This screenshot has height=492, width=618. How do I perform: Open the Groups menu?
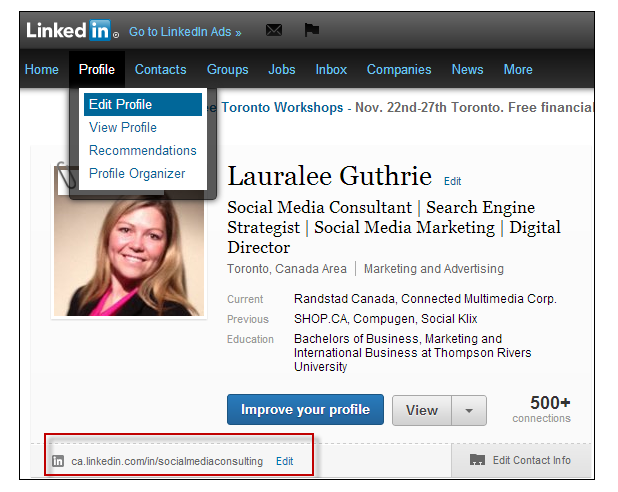click(x=227, y=69)
